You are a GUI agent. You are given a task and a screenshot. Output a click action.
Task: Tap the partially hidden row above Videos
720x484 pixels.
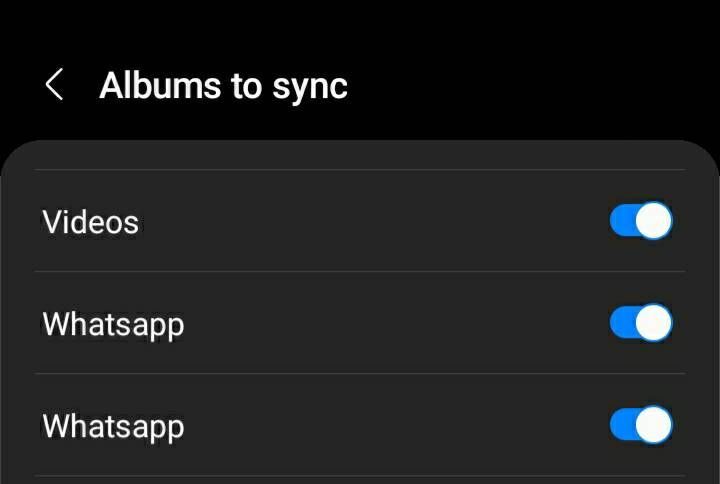[360, 155]
